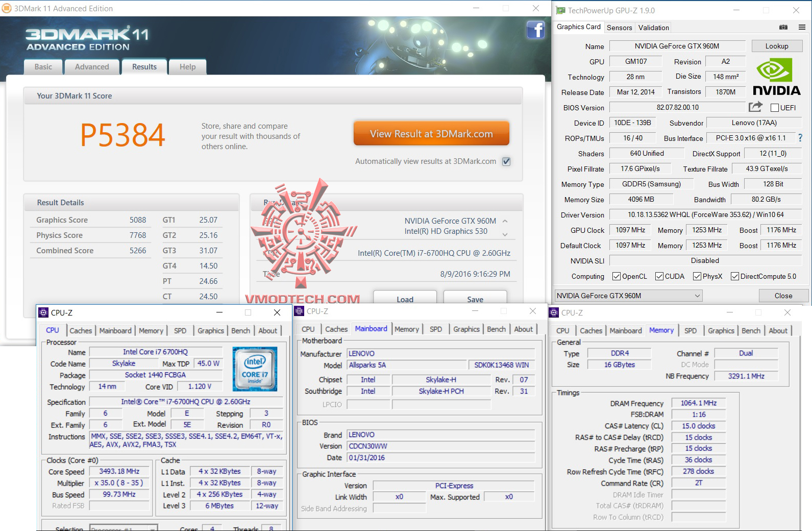The height and width of the screenshot is (531, 812).
Task: Click the bus interface question mark icon
Action: tap(800, 138)
